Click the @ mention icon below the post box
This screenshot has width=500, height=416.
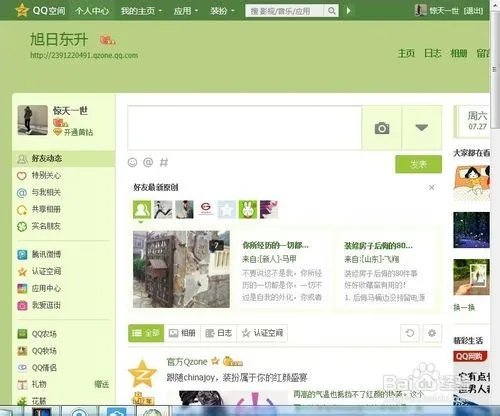(x=148, y=162)
